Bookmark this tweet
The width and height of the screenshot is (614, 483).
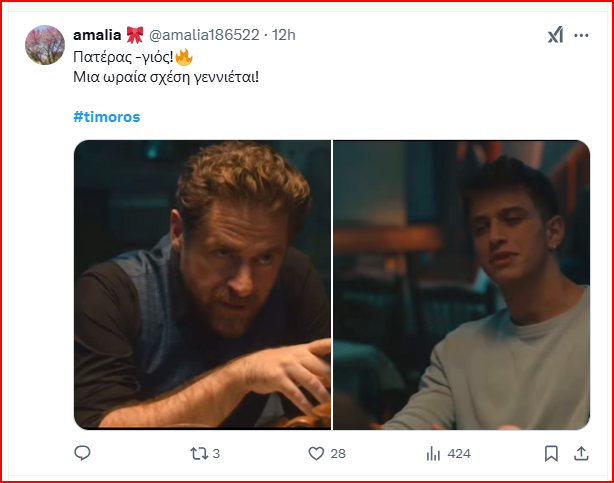pyautogui.click(x=551, y=453)
